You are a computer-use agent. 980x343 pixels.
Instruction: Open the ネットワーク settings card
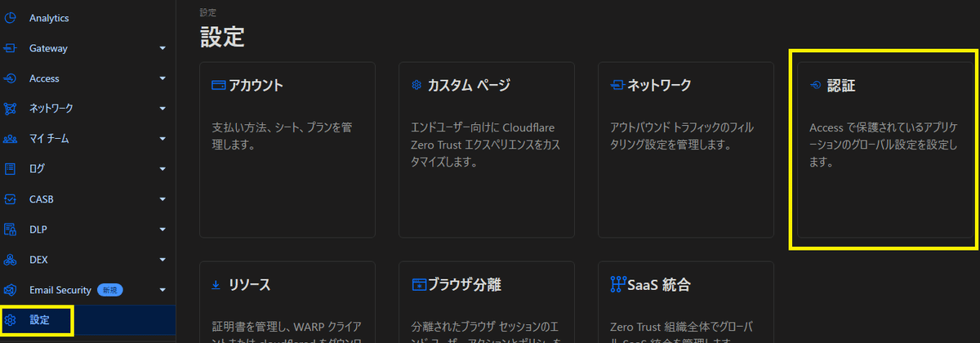coord(685,149)
